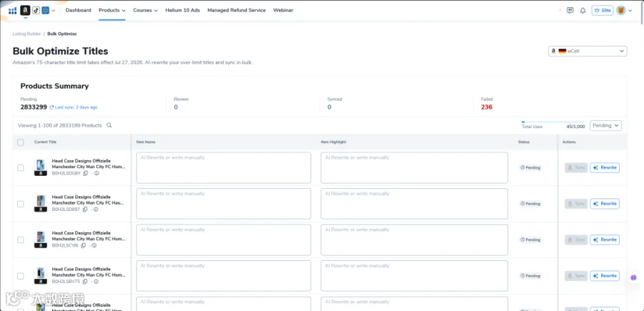Click the Pending count 2833299
644x311 pixels.
click(34, 107)
